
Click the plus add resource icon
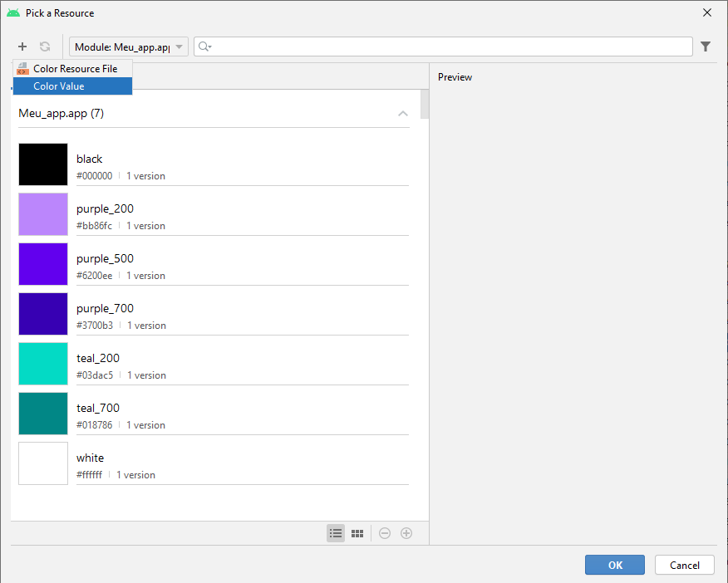click(x=22, y=47)
